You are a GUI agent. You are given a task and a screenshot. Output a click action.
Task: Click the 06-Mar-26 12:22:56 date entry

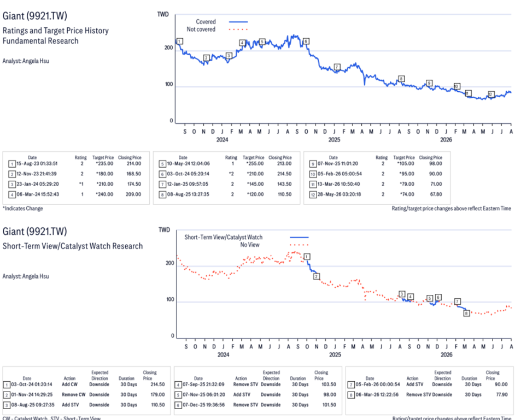click(377, 394)
